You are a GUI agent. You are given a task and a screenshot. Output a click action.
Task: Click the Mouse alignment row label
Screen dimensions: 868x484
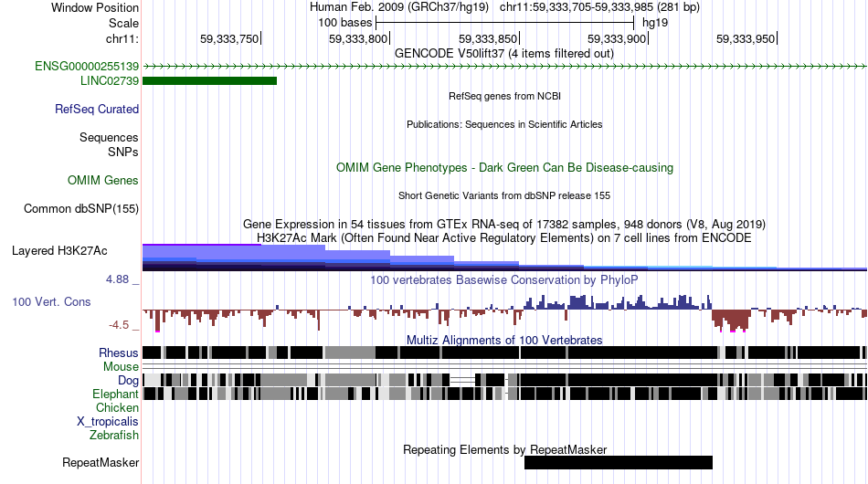click(x=121, y=367)
